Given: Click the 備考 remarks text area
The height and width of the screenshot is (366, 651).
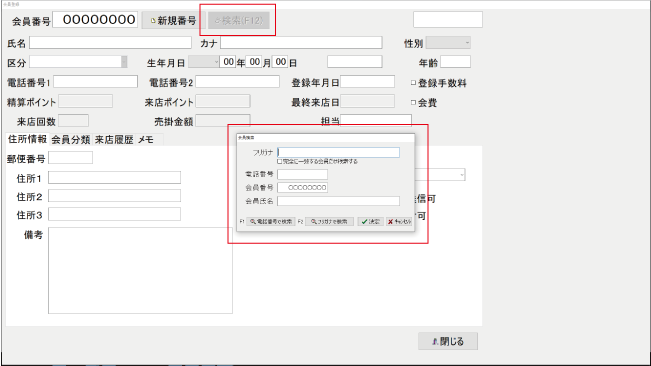Looking at the screenshot, I should click(140, 270).
